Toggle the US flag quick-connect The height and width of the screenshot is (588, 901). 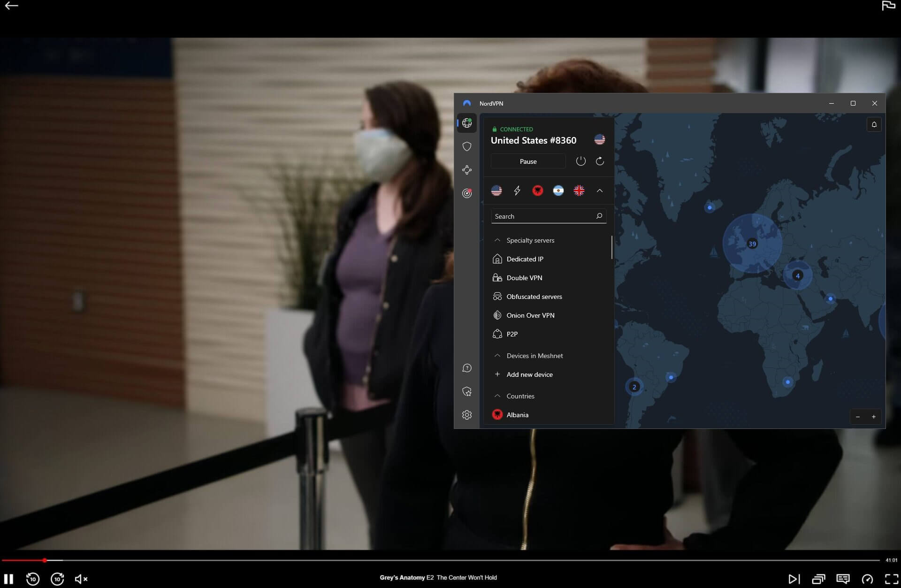pos(496,191)
